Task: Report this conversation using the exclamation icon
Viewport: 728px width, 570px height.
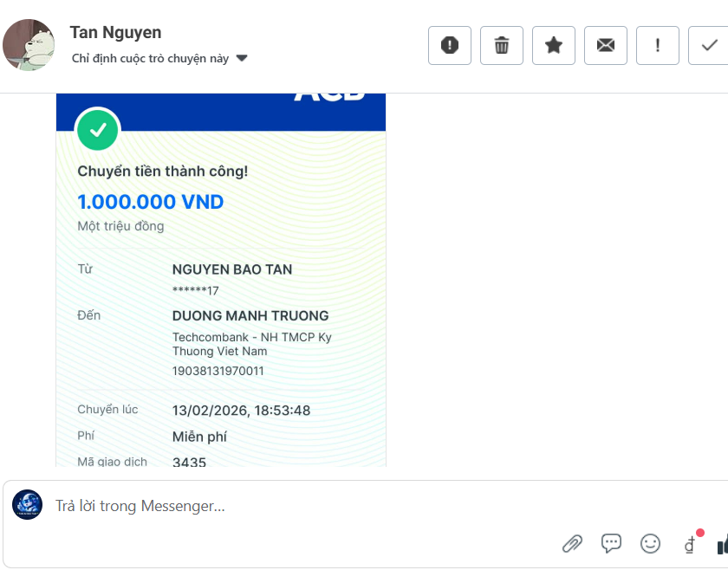Action: pos(657,45)
